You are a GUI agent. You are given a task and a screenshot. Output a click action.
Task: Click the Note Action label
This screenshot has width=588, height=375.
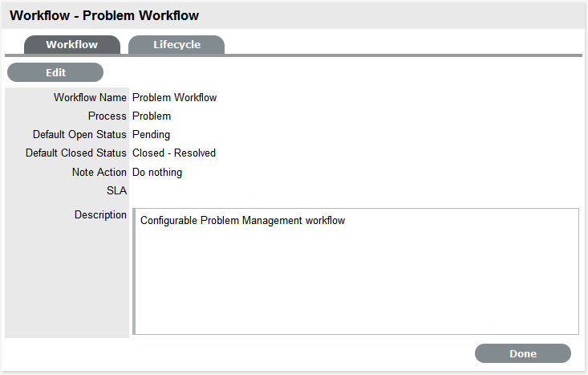(x=99, y=172)
